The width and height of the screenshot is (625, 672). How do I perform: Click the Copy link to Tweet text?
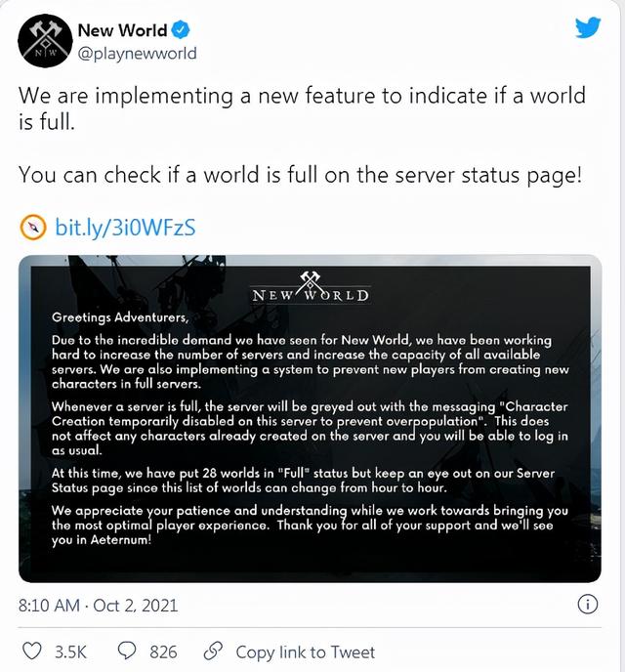(x=305, y=652)
